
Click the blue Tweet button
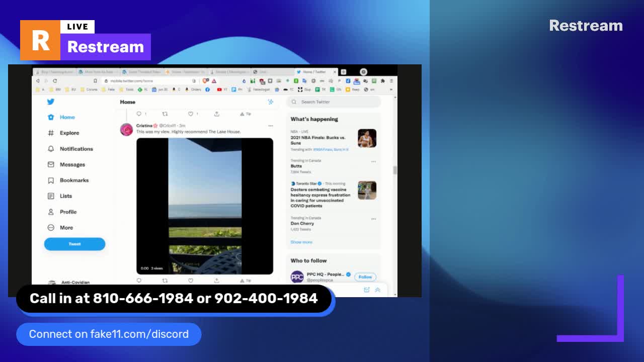74,244
